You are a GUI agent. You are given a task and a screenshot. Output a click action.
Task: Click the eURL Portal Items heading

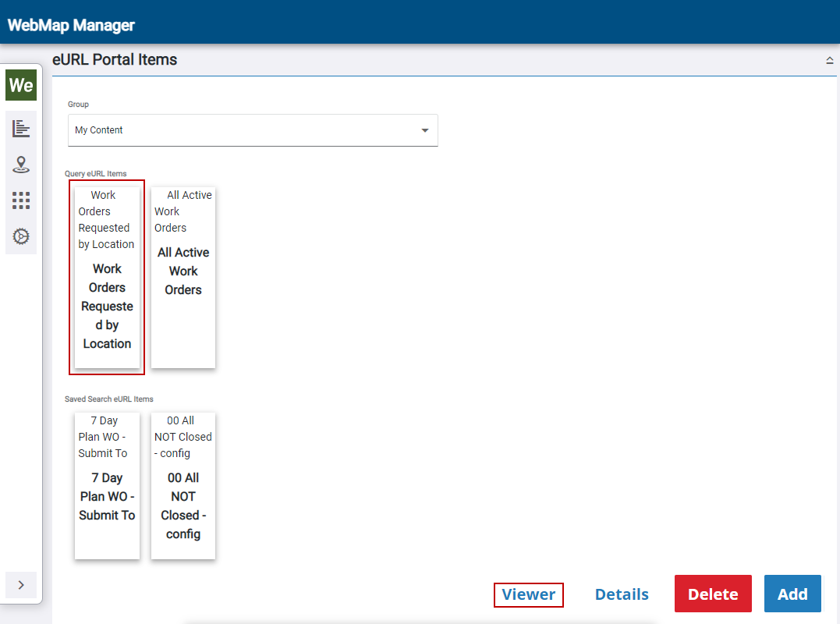point(115,59)
